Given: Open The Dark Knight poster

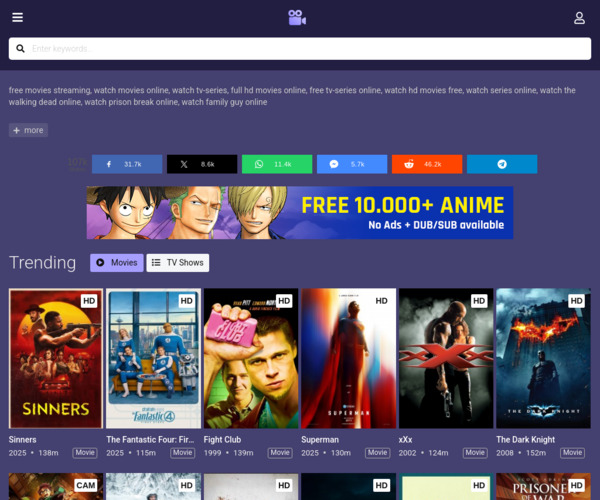Looking at the screenshot, I should coord(543,358).
